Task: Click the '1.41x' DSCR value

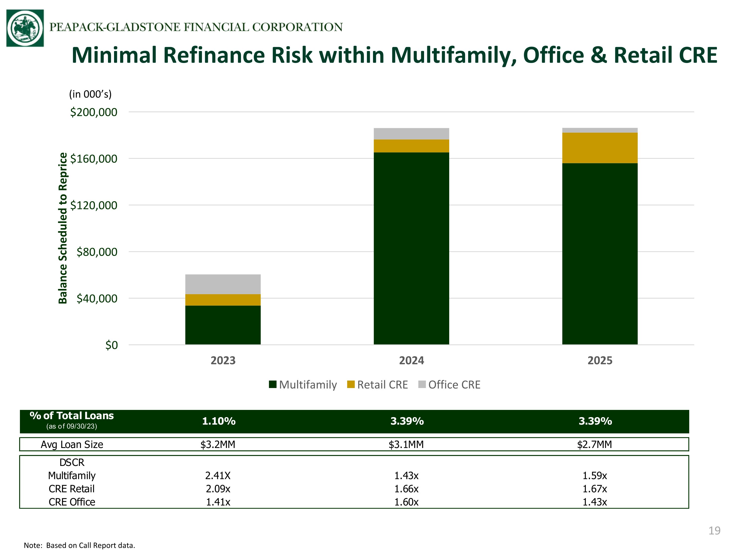Action: pos(218,502)
